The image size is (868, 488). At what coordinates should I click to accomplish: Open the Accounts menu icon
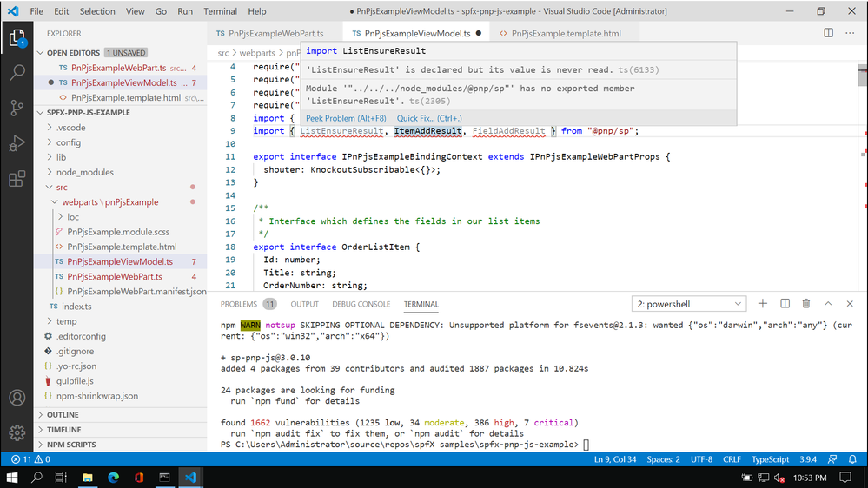coord(17,398)
